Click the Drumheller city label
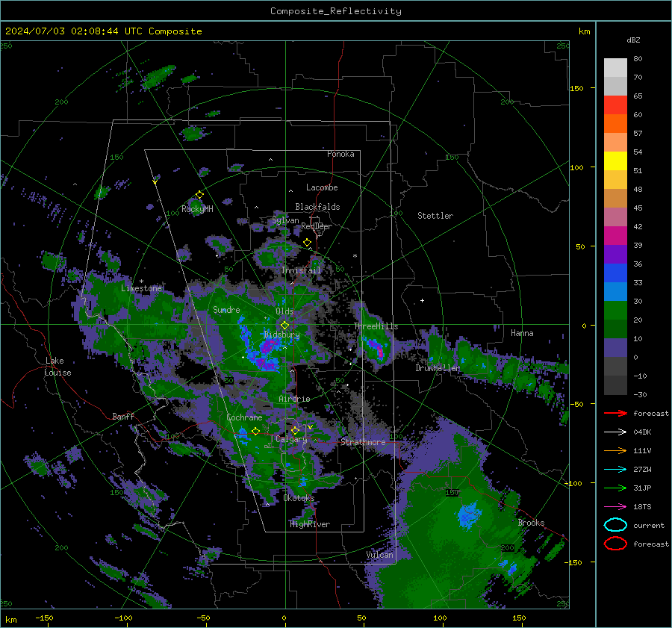This screenshot has width=672, height=628. pyautogui.click(x=438, y=368)
